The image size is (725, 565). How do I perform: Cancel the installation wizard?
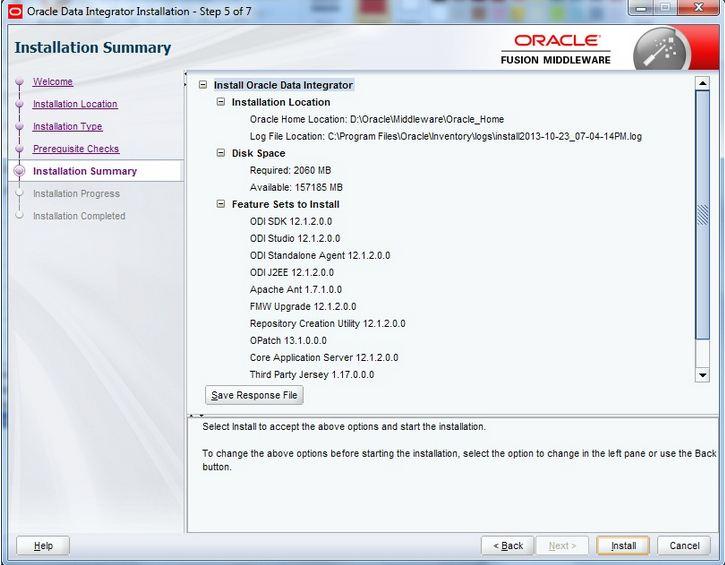click(x=684, y=546)
